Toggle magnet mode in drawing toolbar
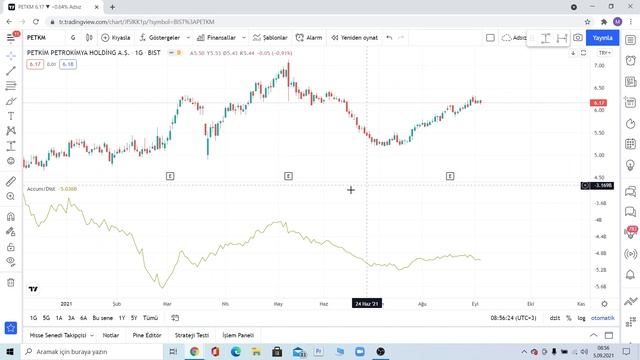 11,216
